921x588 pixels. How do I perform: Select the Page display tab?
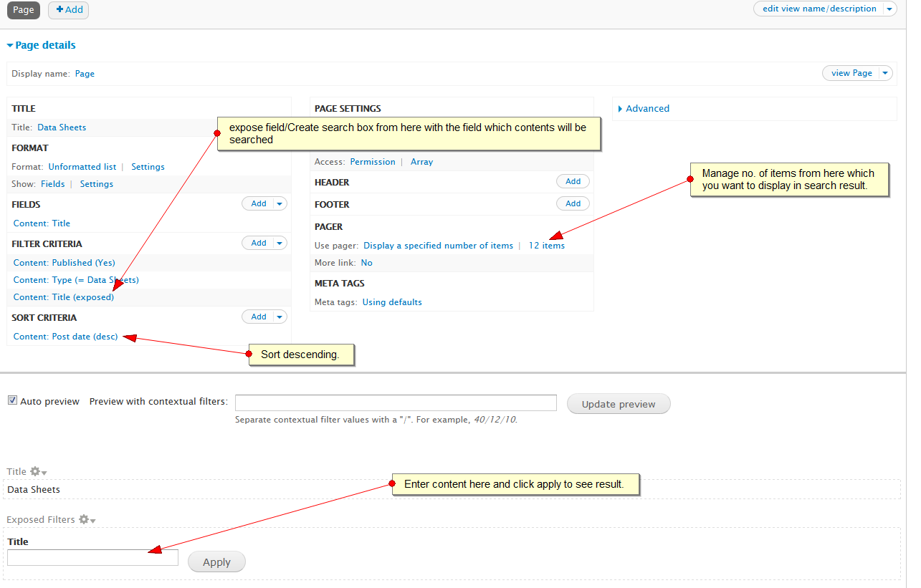(x=24, y=10)
